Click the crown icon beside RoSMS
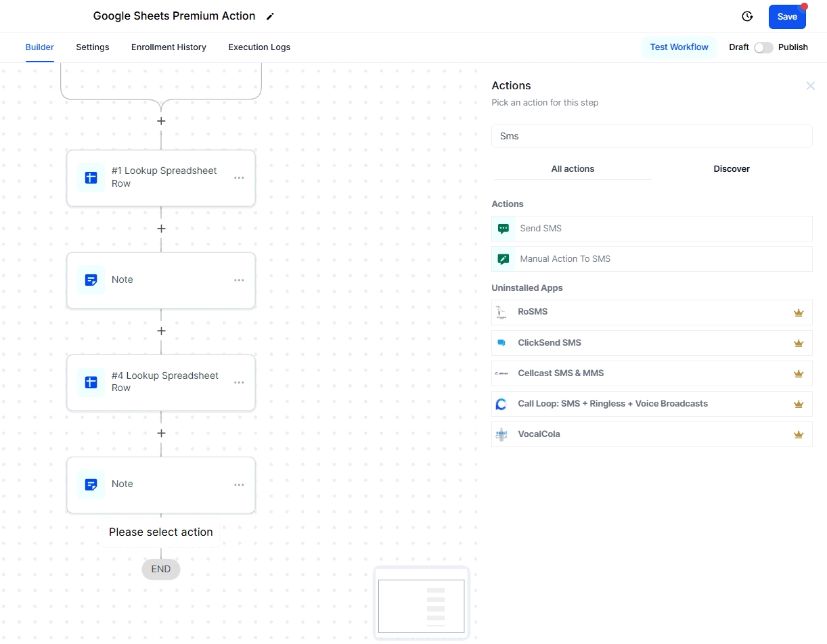Image resolution: width=827 pixels, height=644 pixels. coord(798,313)
